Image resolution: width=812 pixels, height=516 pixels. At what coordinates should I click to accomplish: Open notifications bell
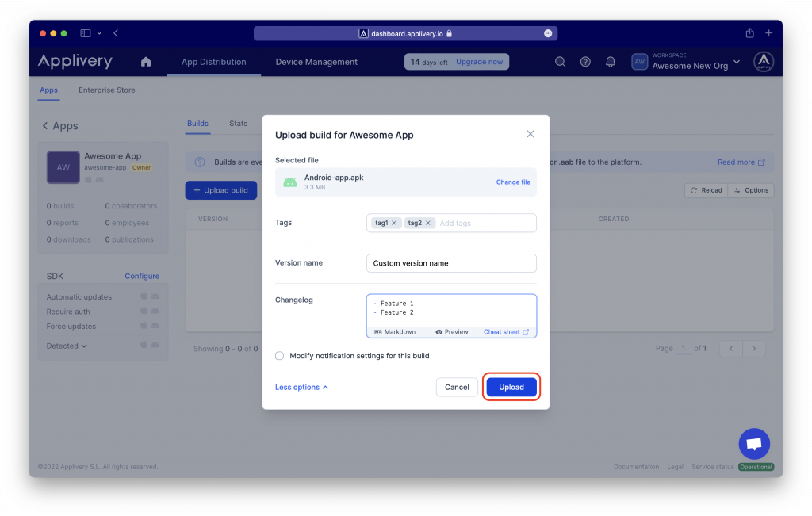pyautogui.click(x=611, y=62)
